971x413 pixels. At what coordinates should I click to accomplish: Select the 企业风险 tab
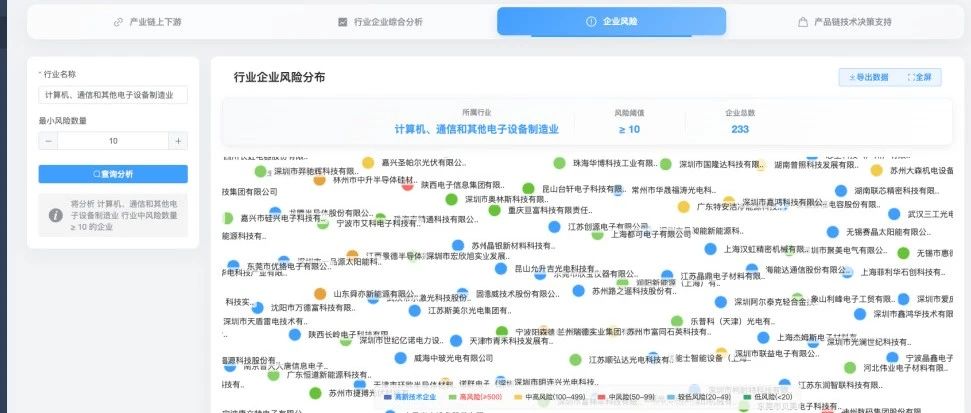[611, 22]
